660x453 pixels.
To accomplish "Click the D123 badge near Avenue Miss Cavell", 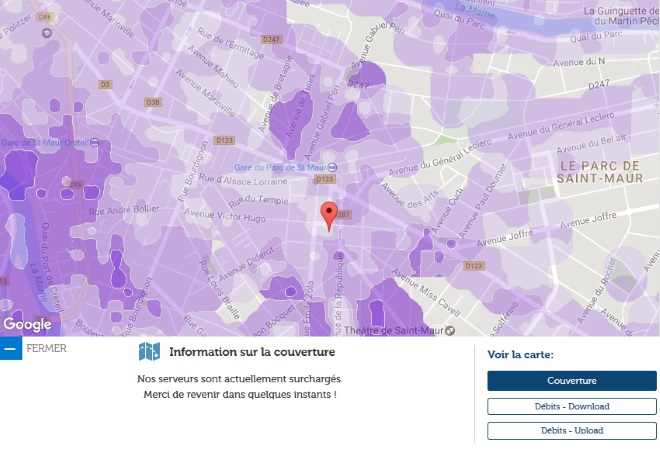I will [x=474, y=266].
